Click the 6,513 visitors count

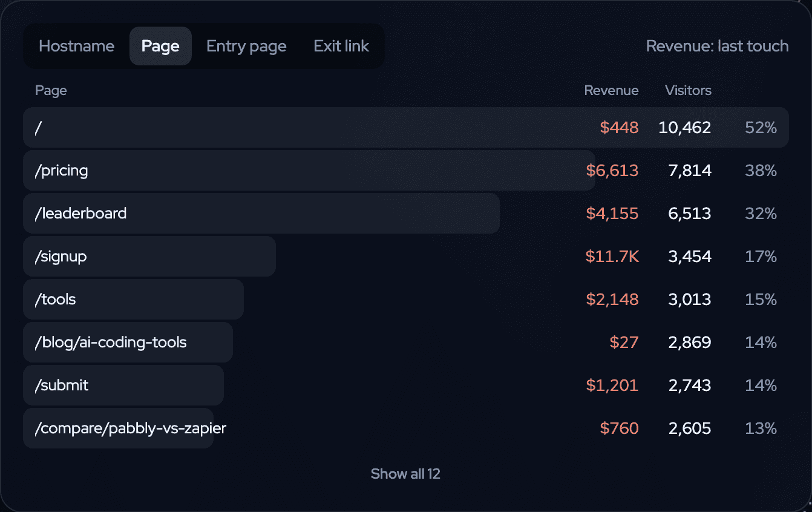pos(690,214)
